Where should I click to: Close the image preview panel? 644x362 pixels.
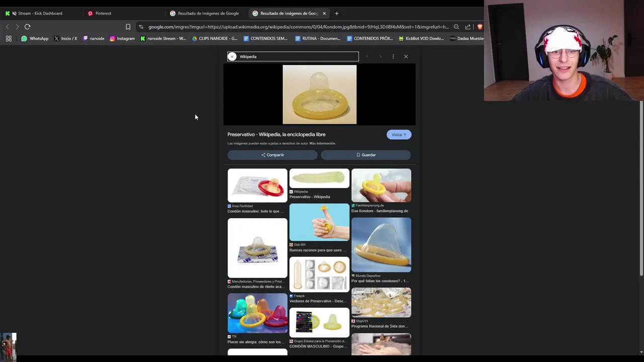[x=406, y=56]
